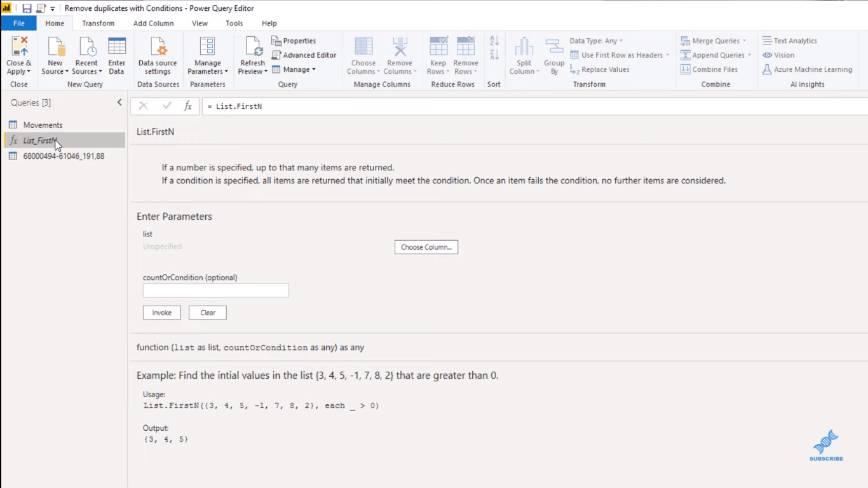Click the Subscribe DNA logo
Viewport: 868px width, 488px height.
(x=826, y=445)
